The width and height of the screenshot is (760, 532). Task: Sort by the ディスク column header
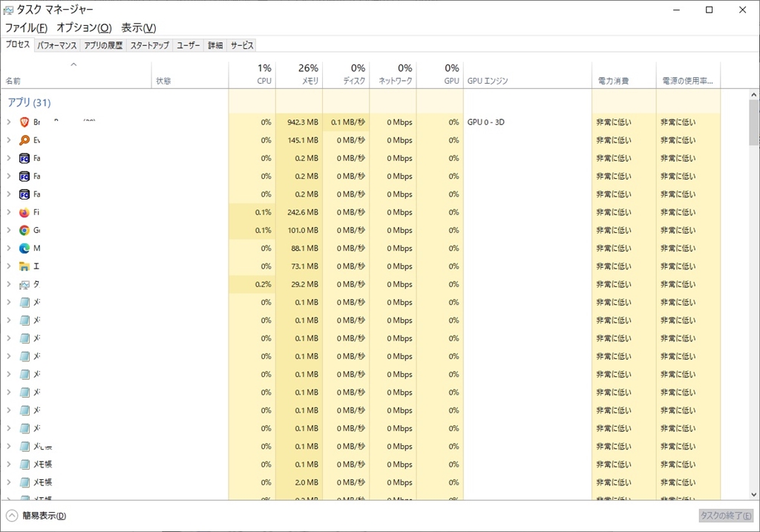pos(346,75)
